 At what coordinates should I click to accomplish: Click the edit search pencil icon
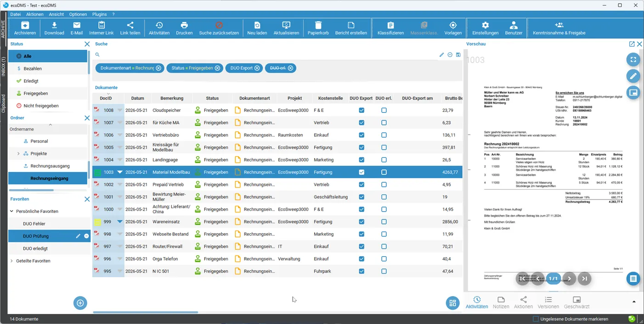pyautogui.click(x=441, y=55)
